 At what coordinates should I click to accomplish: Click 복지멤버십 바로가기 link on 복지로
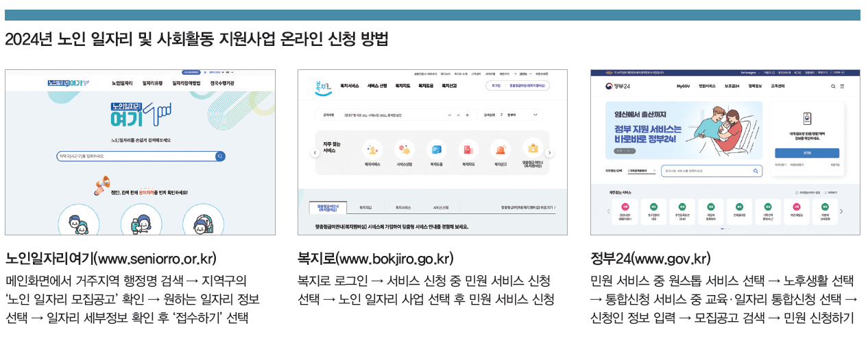[528, 207]
